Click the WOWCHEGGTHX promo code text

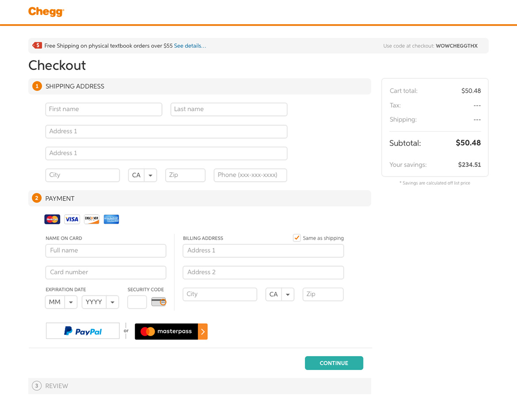456,46
